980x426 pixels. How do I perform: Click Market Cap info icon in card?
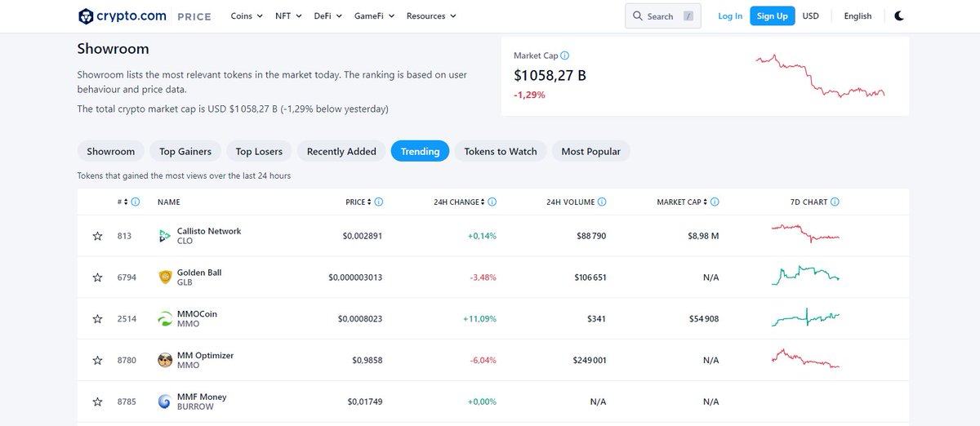(565, 55)
